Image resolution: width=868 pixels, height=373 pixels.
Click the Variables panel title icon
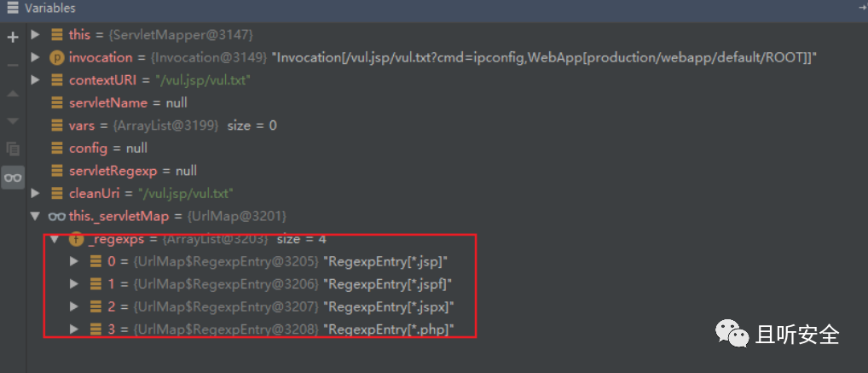point(12,9)
